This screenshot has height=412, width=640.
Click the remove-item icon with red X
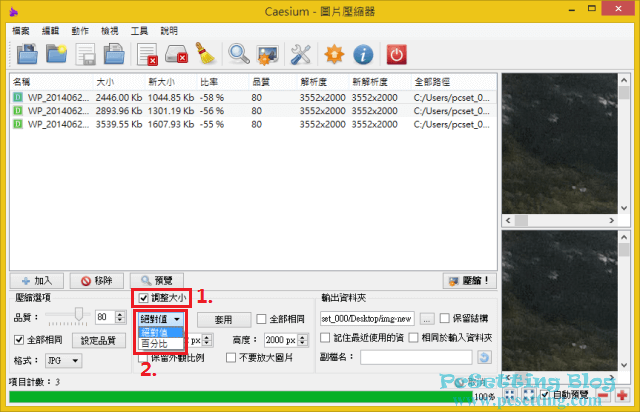[x=147, y=54]
